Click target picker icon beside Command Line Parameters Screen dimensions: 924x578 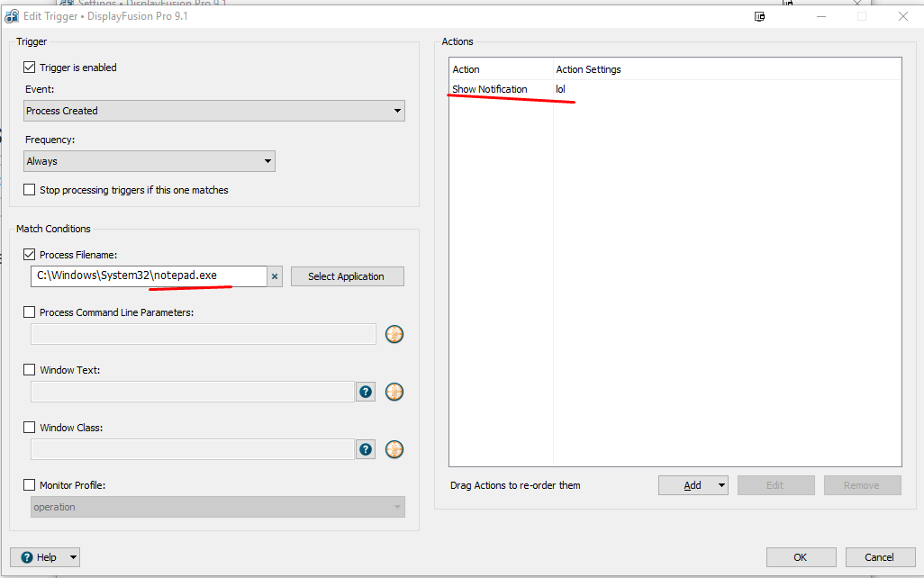pyautogui.click(x=394, y=334)
